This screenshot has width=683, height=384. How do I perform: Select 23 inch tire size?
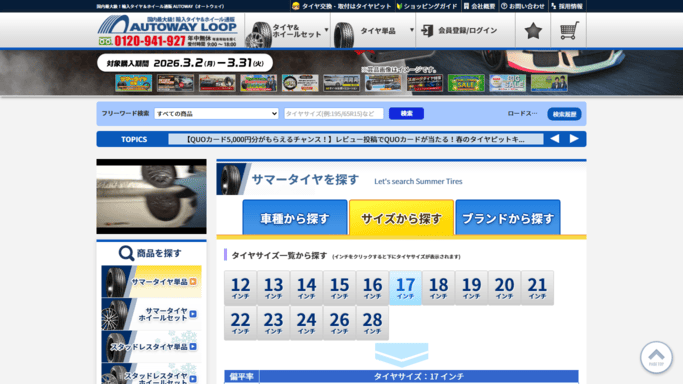274,323
